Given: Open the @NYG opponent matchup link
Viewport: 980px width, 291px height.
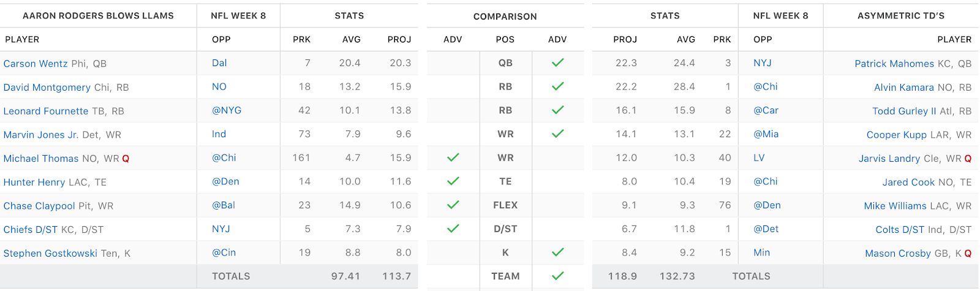Looking at the screenshot, I should [227, 110].
